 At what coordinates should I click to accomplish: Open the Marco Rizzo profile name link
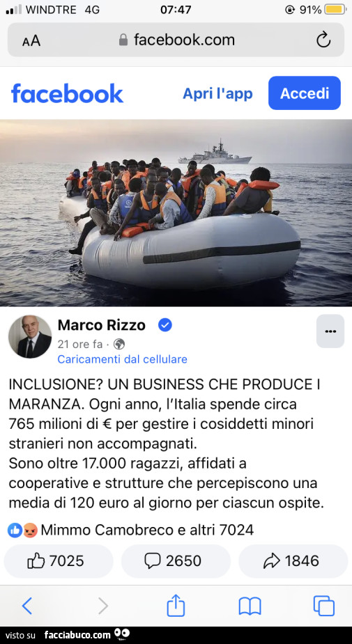click(x=102, y=325)
